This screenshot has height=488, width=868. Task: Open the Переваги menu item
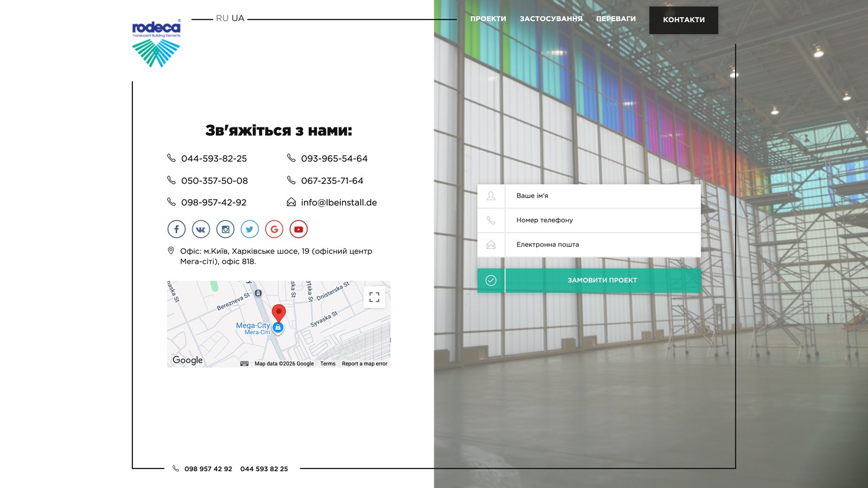tap(616, 19)
